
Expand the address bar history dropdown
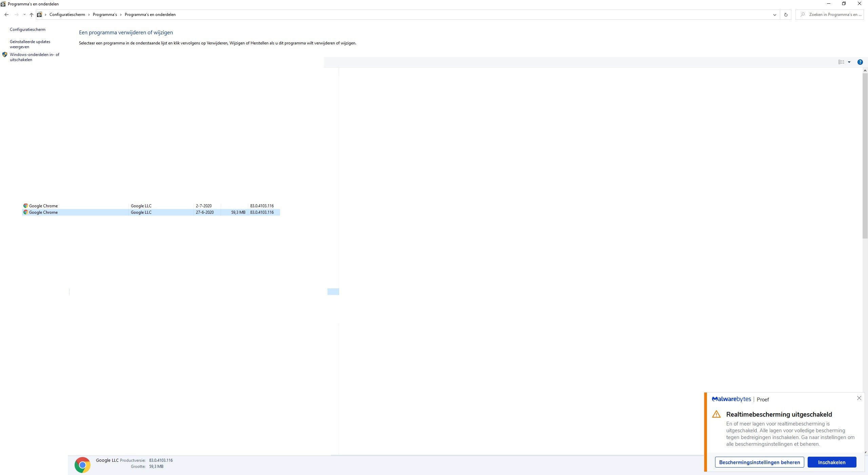[774, 15]
